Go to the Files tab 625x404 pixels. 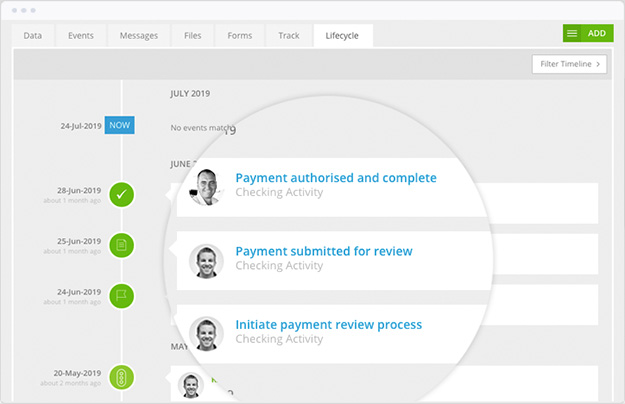click(192, 36)
